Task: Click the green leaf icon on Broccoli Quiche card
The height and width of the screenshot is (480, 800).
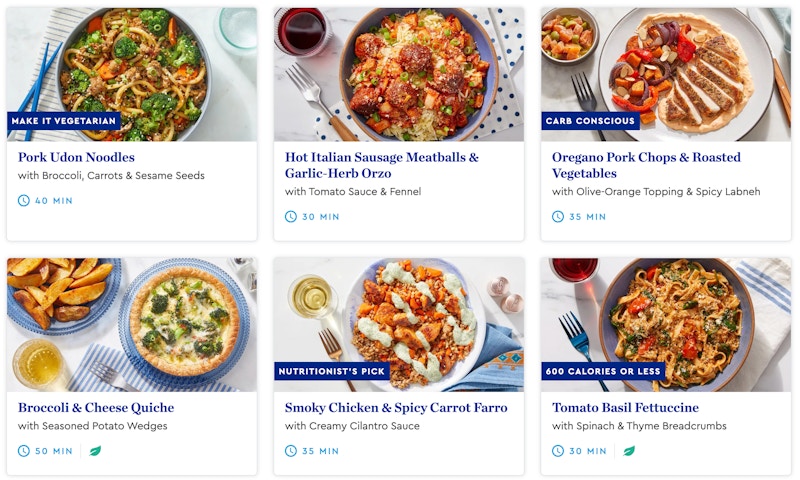Action: coord(96,451)
